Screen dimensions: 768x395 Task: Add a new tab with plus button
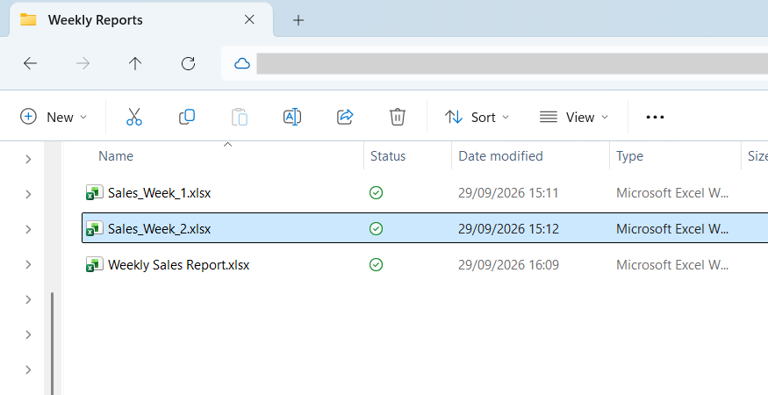click(x=298, y=20)
